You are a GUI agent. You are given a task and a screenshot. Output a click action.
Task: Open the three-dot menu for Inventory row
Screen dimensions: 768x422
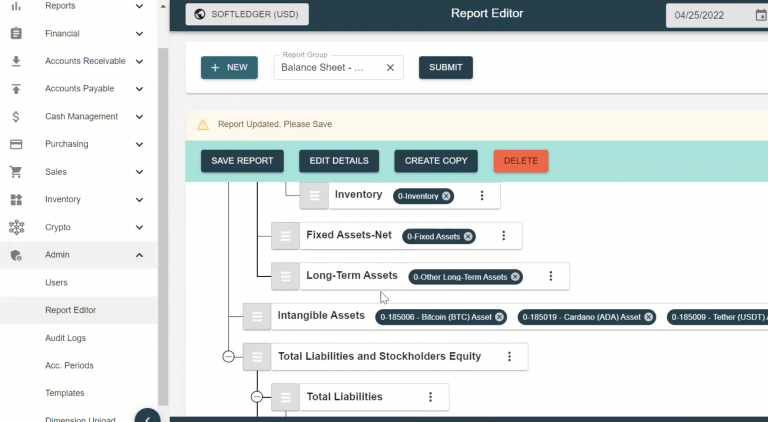click(482, 196)
